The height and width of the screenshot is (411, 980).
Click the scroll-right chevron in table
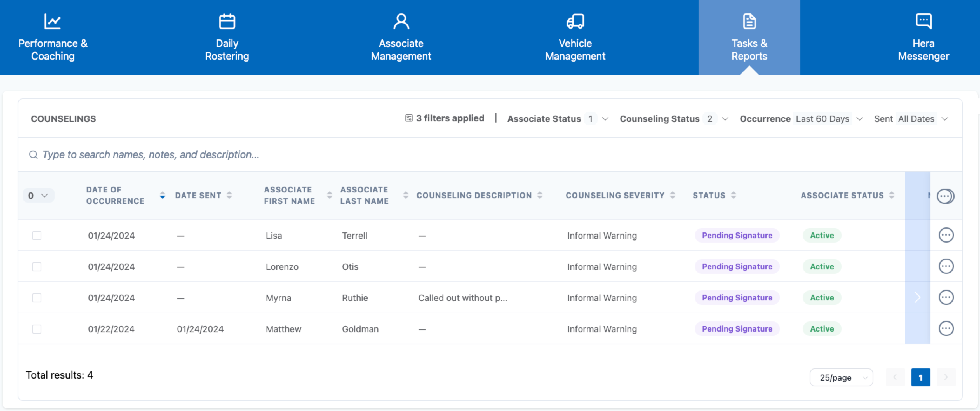(917, 297)
